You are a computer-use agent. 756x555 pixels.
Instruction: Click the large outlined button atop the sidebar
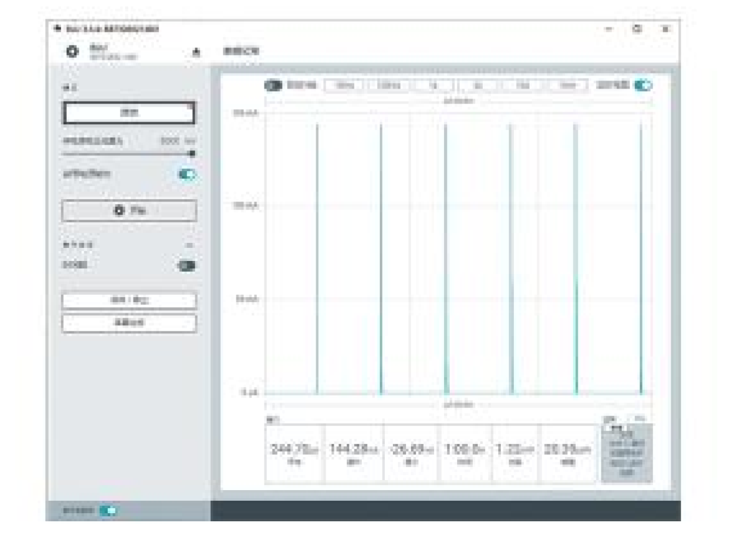tap(129, 113)
